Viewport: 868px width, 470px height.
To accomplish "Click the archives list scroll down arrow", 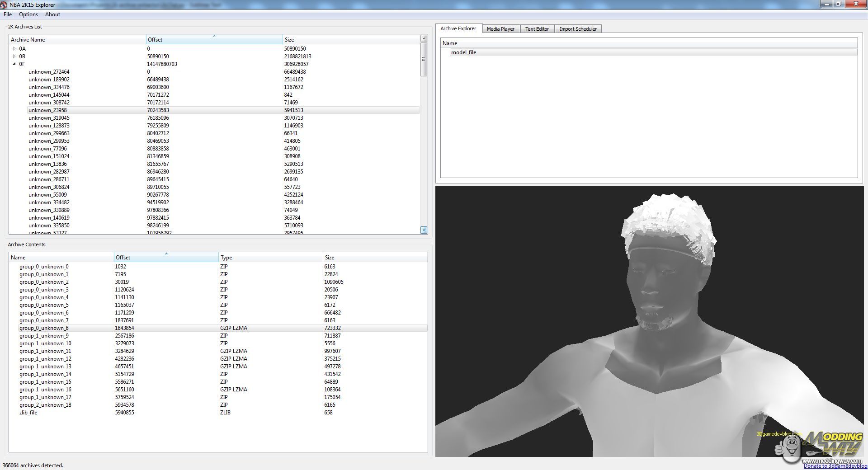I will point(424,230).
